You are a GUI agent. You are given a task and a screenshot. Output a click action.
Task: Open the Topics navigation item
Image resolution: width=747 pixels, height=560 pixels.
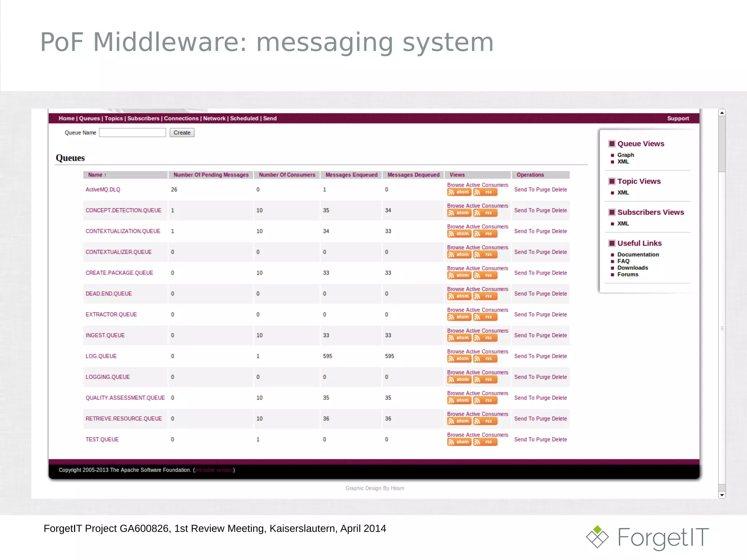[114, 118]
